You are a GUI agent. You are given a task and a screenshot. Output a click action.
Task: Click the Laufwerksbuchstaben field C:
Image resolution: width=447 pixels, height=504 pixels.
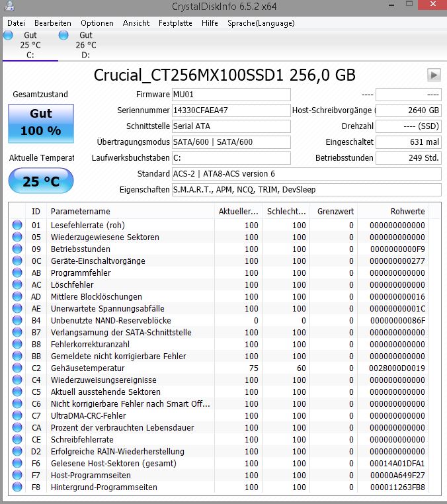tap(231, 158)
